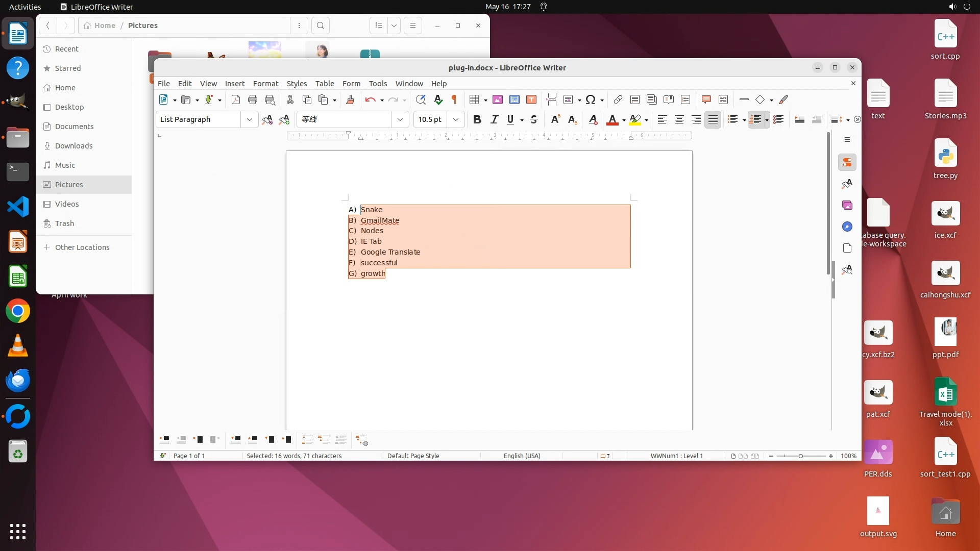The height and width of the screenshot is (551, 980).
Task: Open Downloads in the Files sidebar
Action: [x=73, y=146]
